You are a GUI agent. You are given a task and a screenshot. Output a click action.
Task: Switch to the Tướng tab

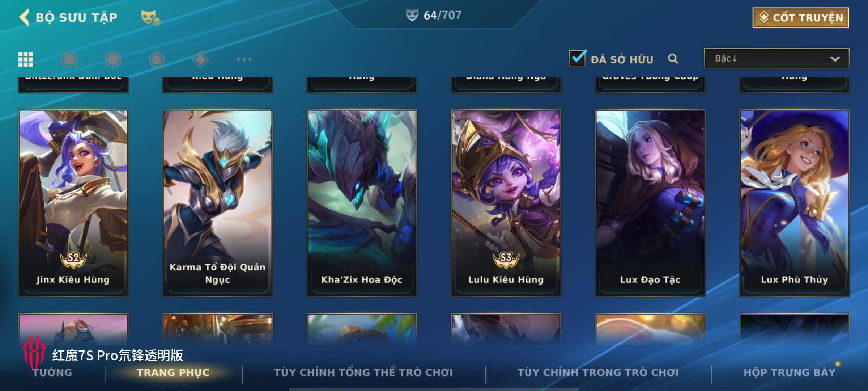click(52, 372)
